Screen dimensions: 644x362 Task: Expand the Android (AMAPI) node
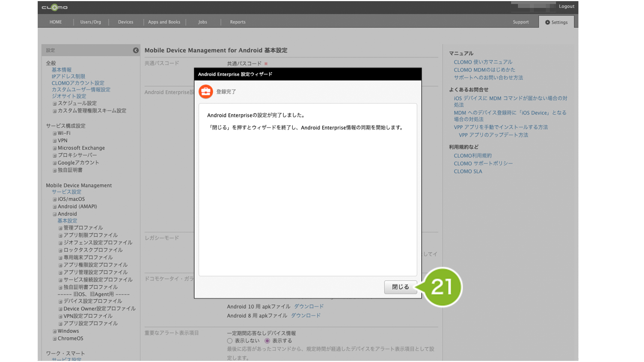tap(55, 207)
